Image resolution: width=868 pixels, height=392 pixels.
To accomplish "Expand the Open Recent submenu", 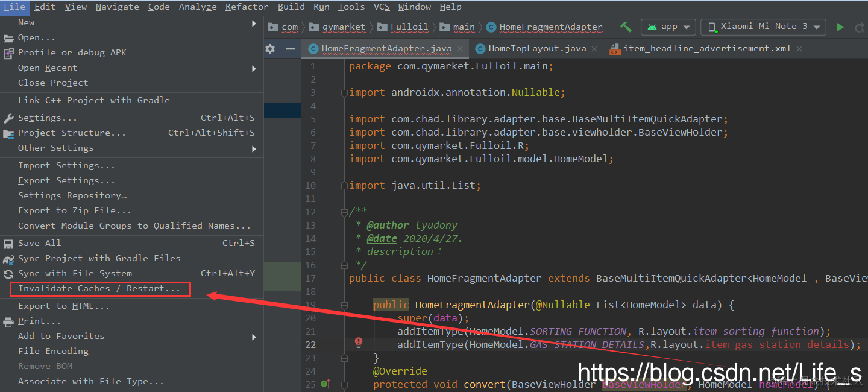I will point(254,68).
